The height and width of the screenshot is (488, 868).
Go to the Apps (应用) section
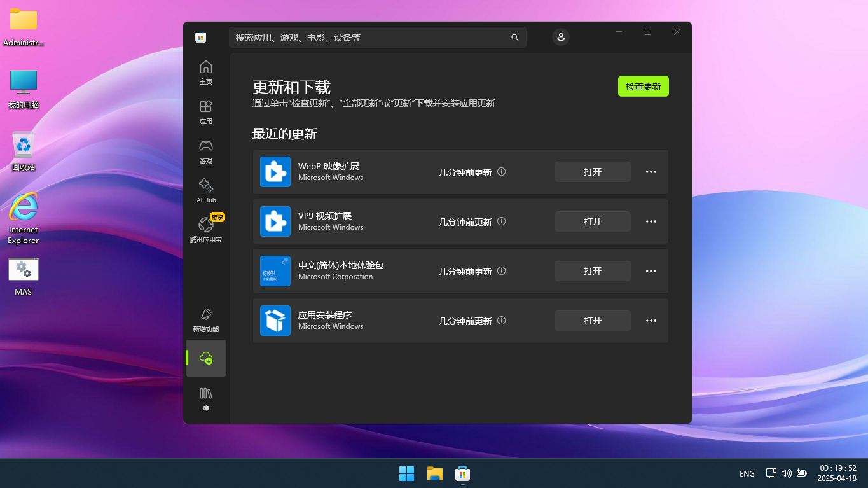(x=205, y=112)
